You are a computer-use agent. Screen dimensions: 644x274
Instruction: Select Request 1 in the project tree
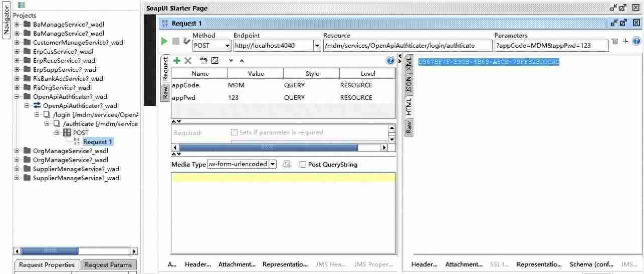[x=98, y=142]
